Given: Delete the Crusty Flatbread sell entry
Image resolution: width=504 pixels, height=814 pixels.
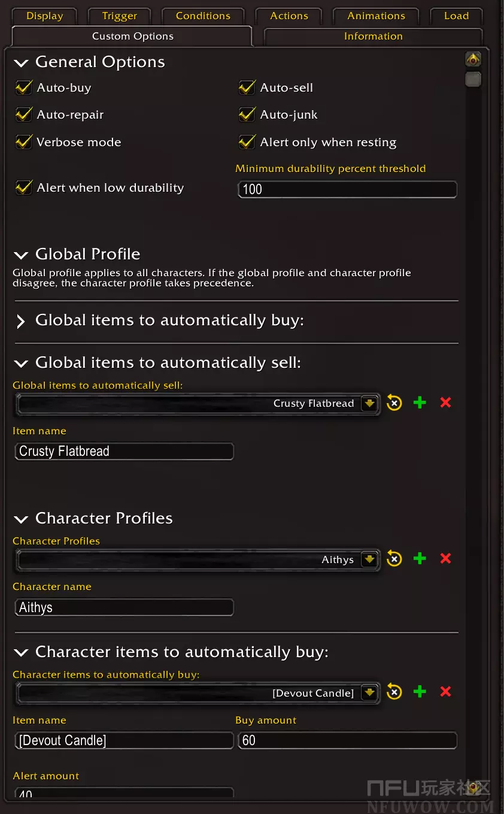Looking at the screenshot, I should click(x=445, y=403).
